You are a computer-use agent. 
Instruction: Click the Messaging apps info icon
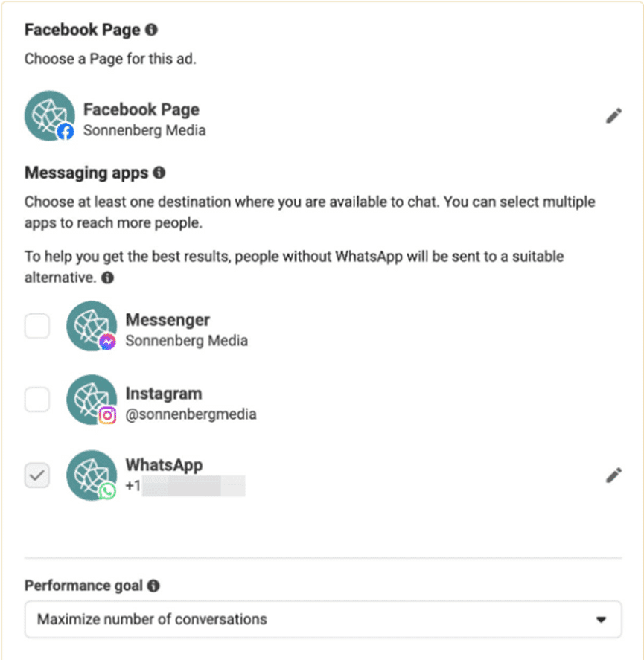159,173
